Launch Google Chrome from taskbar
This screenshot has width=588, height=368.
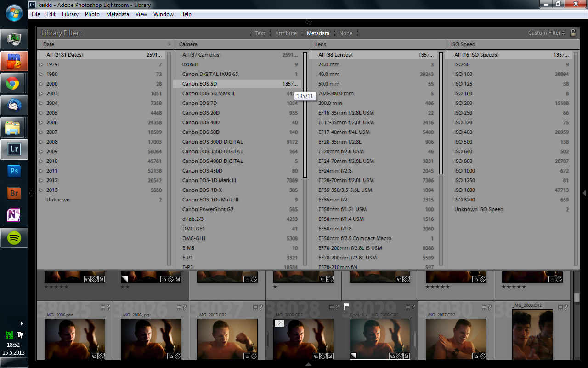14,83
